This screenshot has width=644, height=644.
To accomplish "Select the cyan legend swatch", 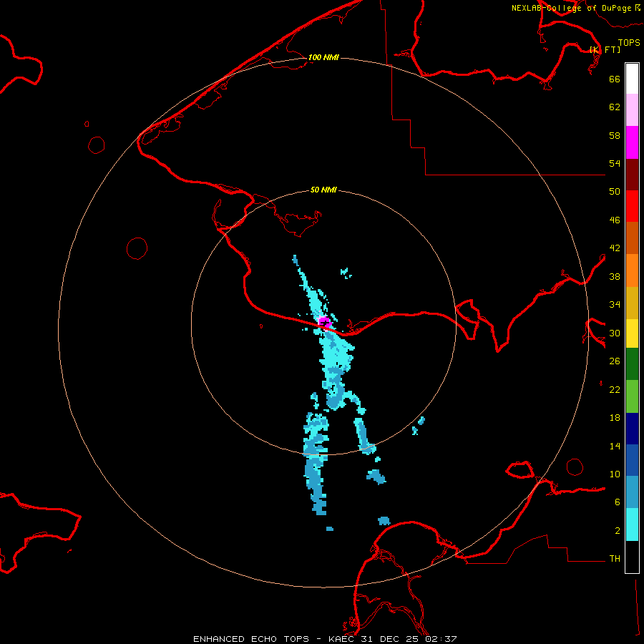I will [x=632, y=525].
